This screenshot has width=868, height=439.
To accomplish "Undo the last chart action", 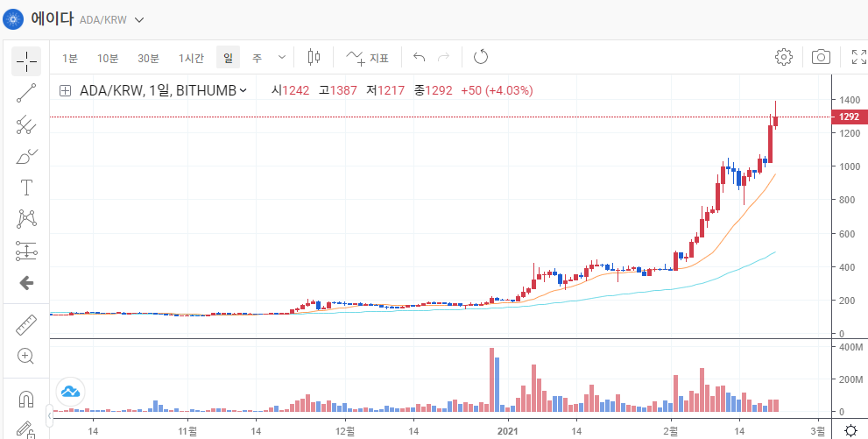I will pos(419,57).
